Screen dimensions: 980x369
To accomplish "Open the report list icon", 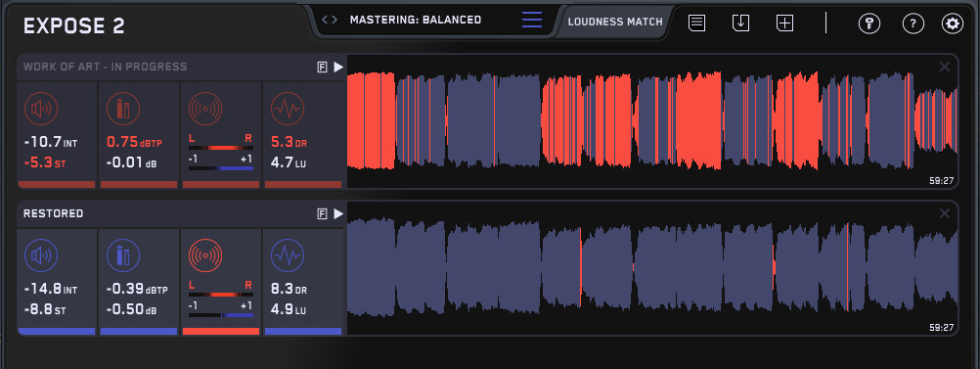I will point(697,23).
